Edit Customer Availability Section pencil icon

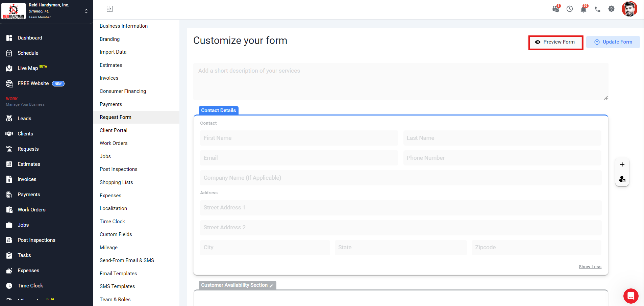pos(272,285)
